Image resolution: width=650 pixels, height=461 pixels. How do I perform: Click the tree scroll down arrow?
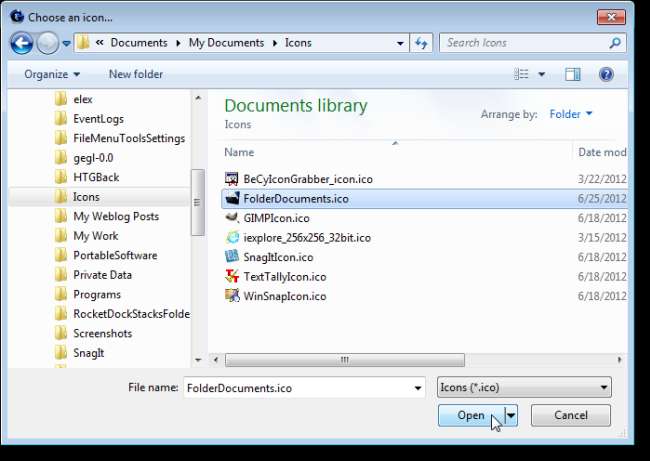198,359
